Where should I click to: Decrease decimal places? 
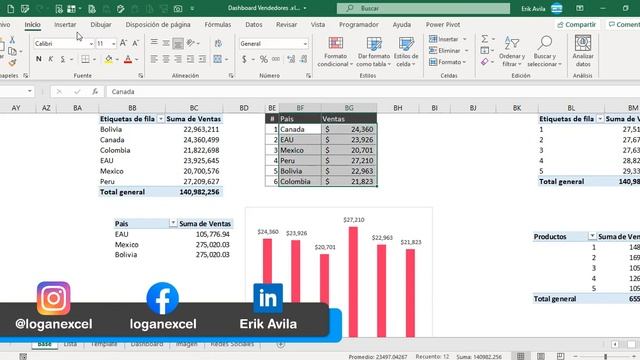click(x=304, y=60)
